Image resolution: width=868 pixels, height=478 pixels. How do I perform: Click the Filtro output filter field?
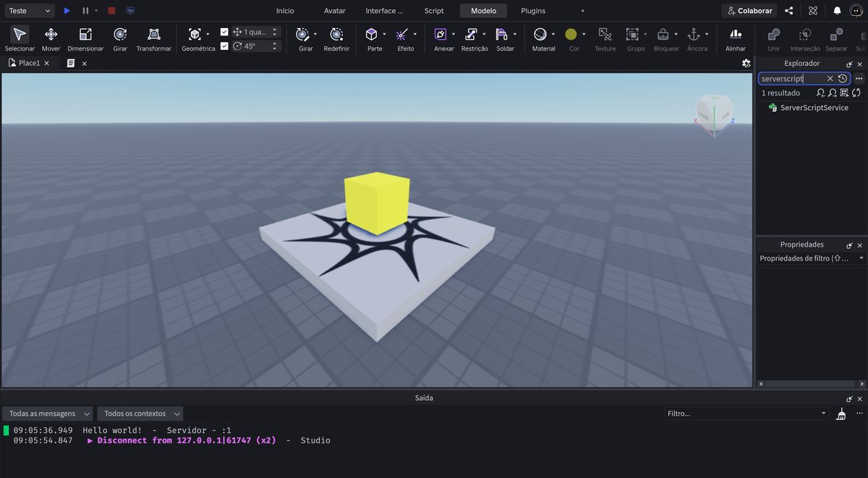click(x=746, y=414)
